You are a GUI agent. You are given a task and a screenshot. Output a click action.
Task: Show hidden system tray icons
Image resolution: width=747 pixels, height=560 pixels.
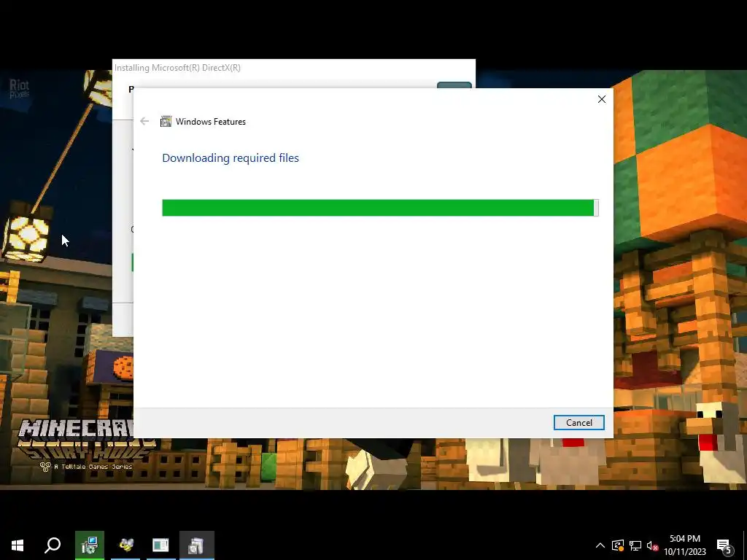pos(600,545)
